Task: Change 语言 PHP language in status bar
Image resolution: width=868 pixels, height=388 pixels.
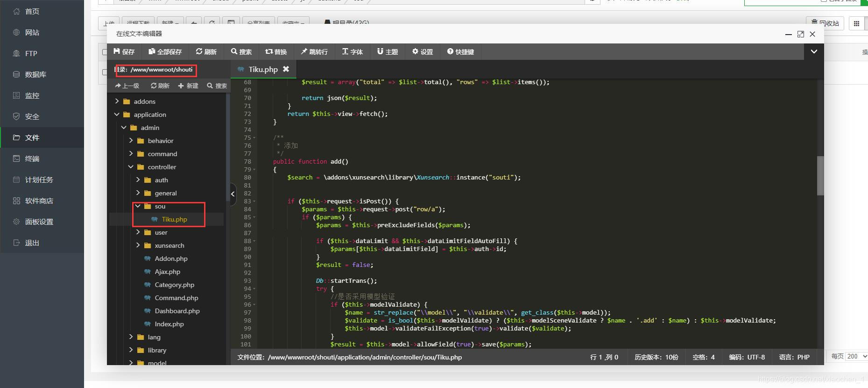Action: coord(794,357)
